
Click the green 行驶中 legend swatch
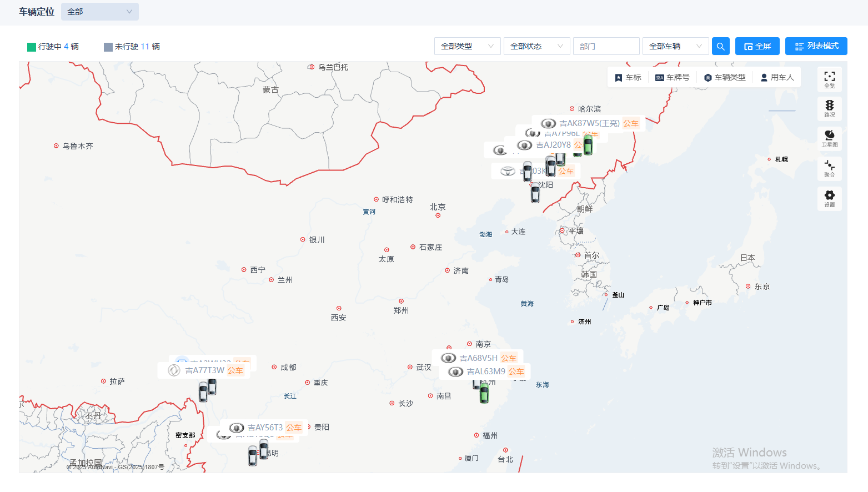[x=32, y=47]
